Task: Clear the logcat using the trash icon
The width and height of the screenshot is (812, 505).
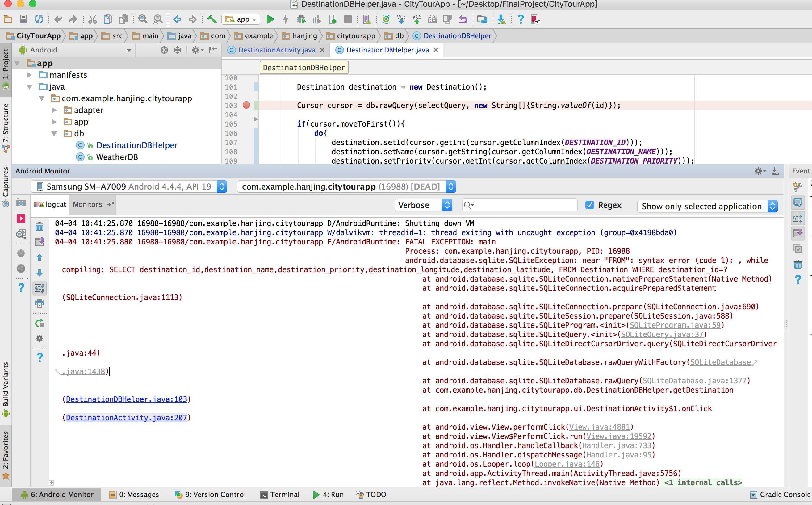Action: 40,227
